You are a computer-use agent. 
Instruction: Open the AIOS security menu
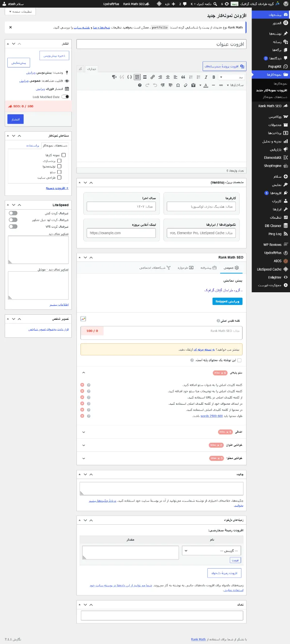tap(270, 261)
